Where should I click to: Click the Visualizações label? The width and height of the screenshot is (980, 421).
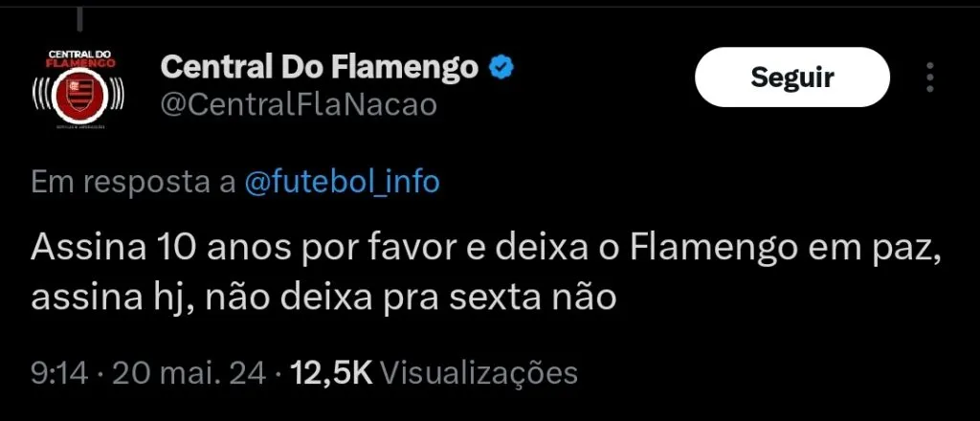[x=479, y=373]
